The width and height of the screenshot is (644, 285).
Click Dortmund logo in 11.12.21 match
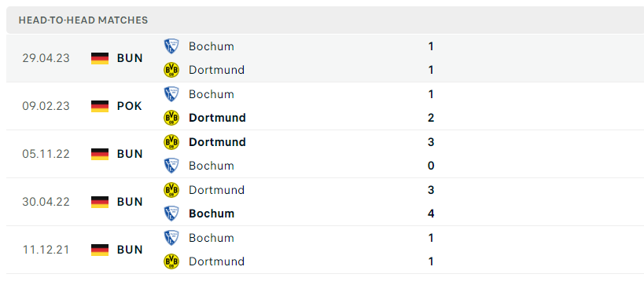click(171, 261)
